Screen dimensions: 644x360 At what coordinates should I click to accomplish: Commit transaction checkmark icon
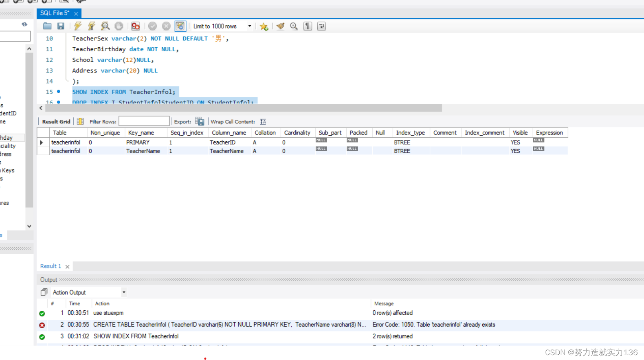point(152,26)
